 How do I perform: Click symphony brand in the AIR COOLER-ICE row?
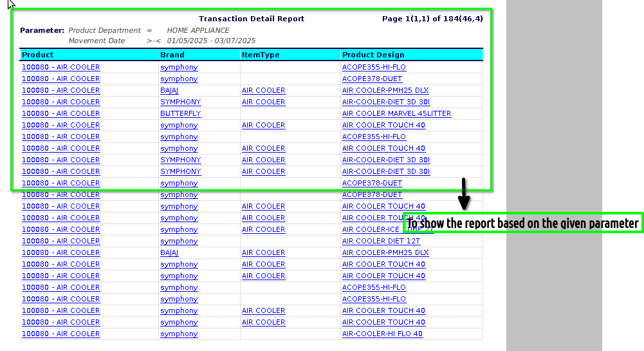pos(179,229)
